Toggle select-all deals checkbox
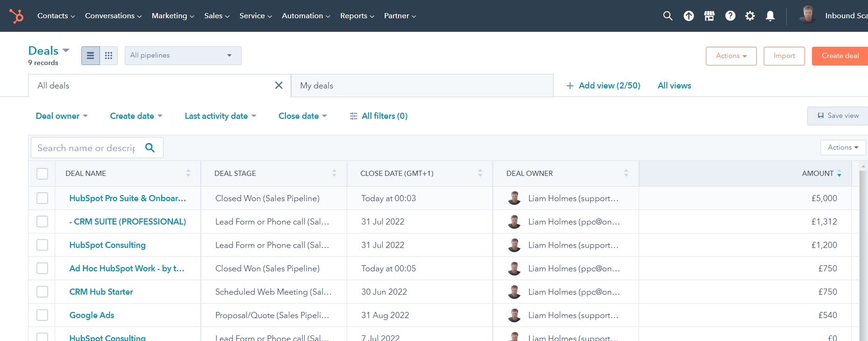Screen dimensions: 868x341 pyautogui.click(x=43, y=174)
